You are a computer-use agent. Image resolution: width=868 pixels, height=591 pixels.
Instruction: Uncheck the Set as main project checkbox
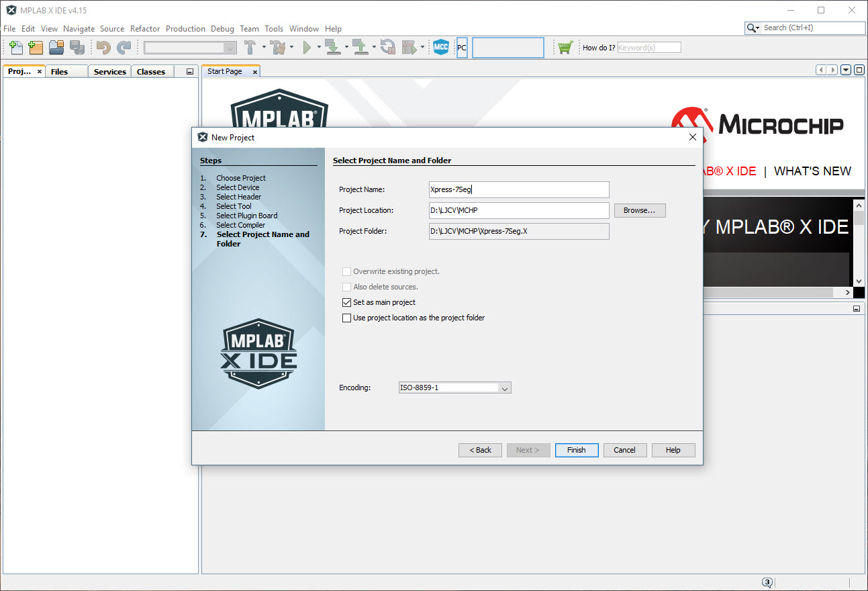(x=346, y=302)
